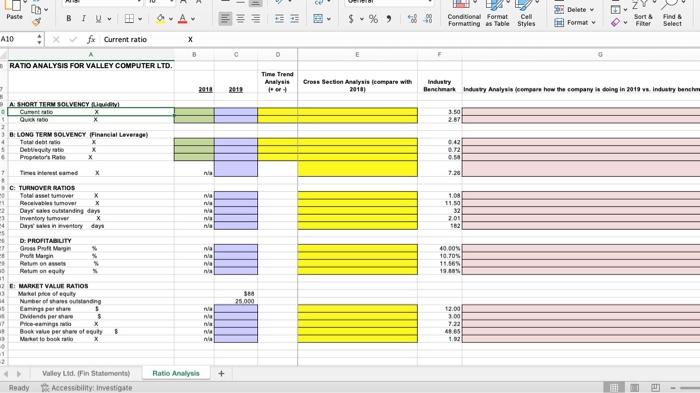Select industry benchmark 7.26 cell
700x393 pixels.
[440, 169]
